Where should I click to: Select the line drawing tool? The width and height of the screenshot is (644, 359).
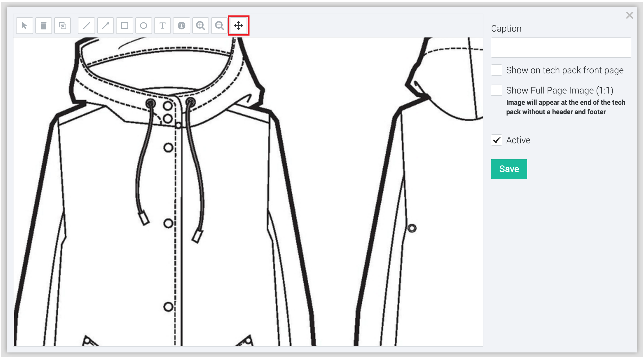pyautogui.click(x=87, y=25)
